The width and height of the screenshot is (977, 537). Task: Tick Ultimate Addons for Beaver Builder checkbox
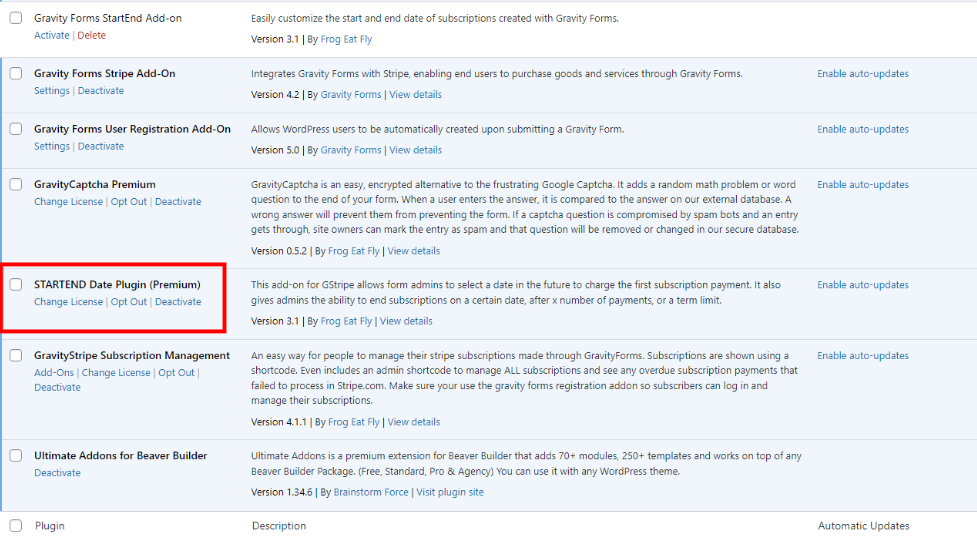tap(16, 455)
